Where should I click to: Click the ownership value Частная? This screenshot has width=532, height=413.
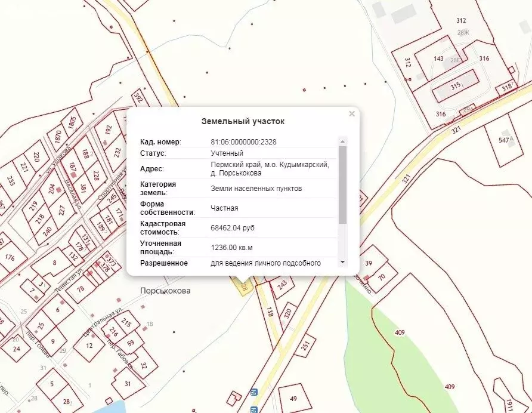(224, 208)
